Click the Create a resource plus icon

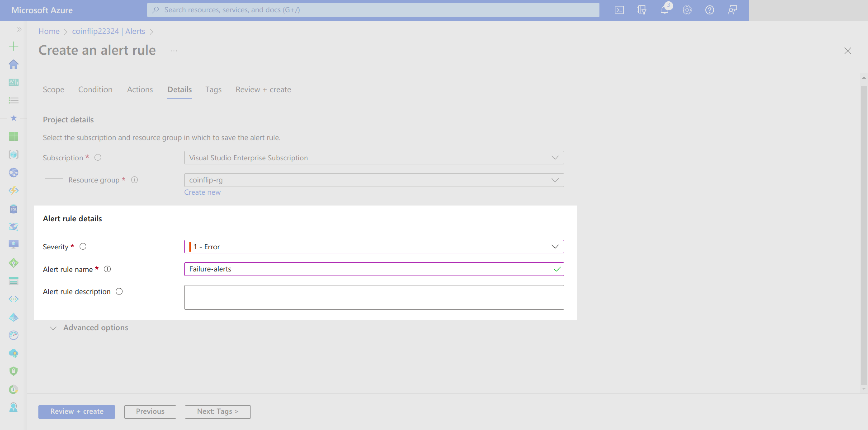(x=14, y=46)
